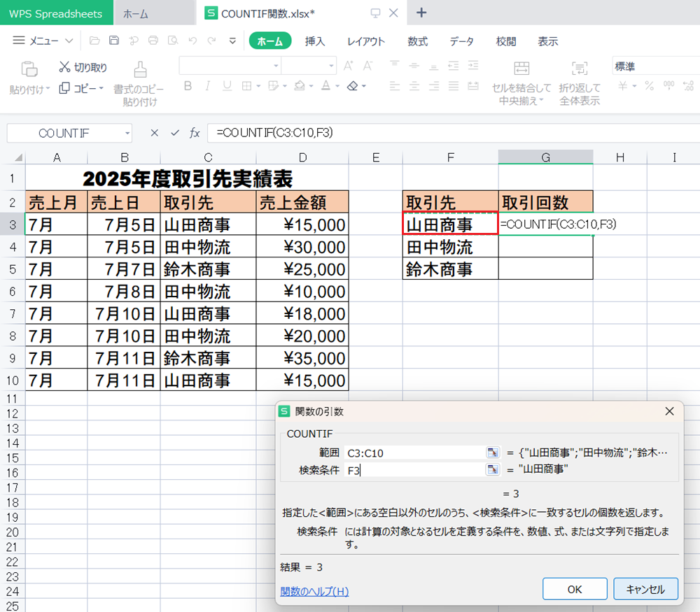Viewport: 700px width, 612px height.
Task: Click the Select All corner triangle
Action: tap(18, 157)
